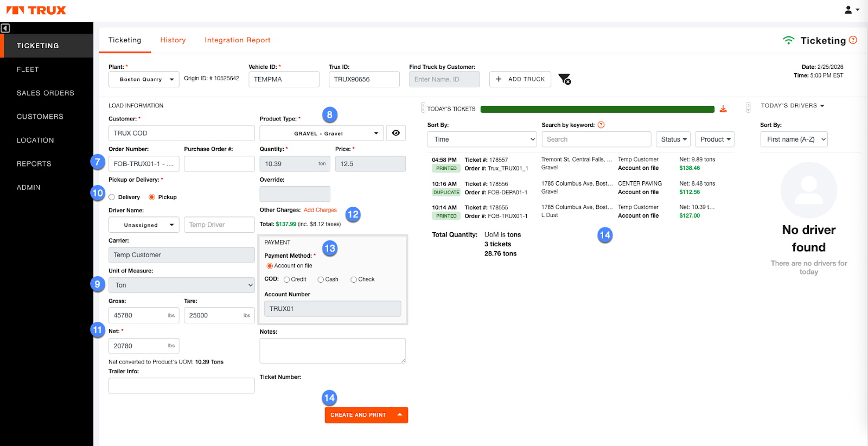Click the Trux logo
Image resolution: width=868 pixels, height=446 pixels.
click(x=36, y=10)
